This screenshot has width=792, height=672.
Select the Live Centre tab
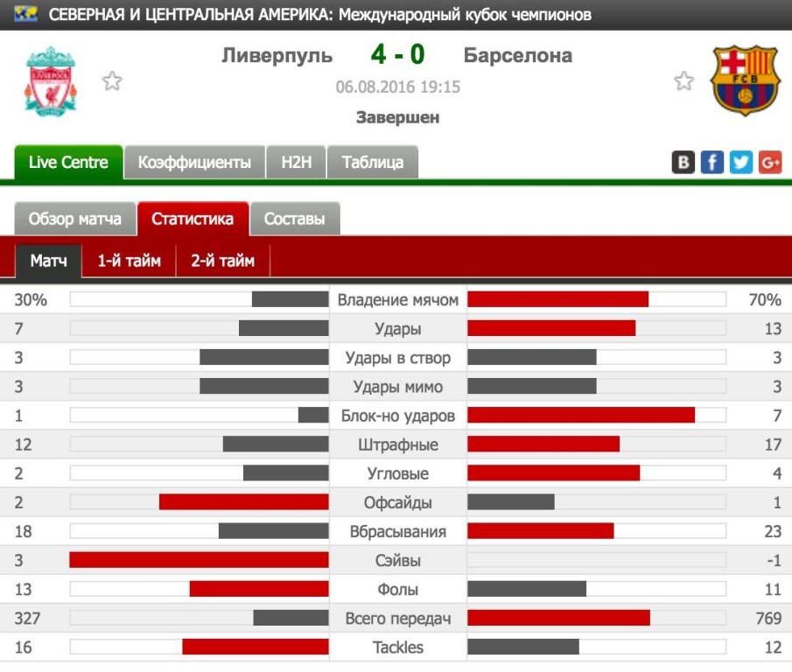coord(68,162)
